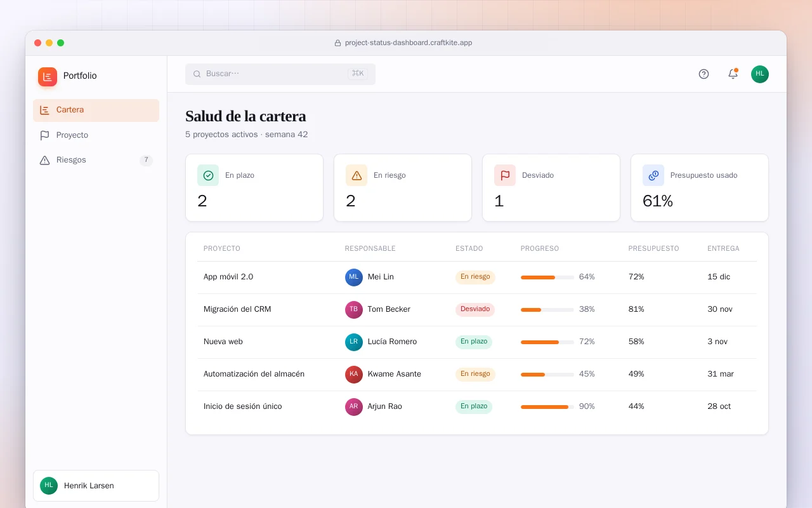This screenshot has height=508, width=812.
Task: Sort by the PROYECTO column header
Action: [222, 249]
